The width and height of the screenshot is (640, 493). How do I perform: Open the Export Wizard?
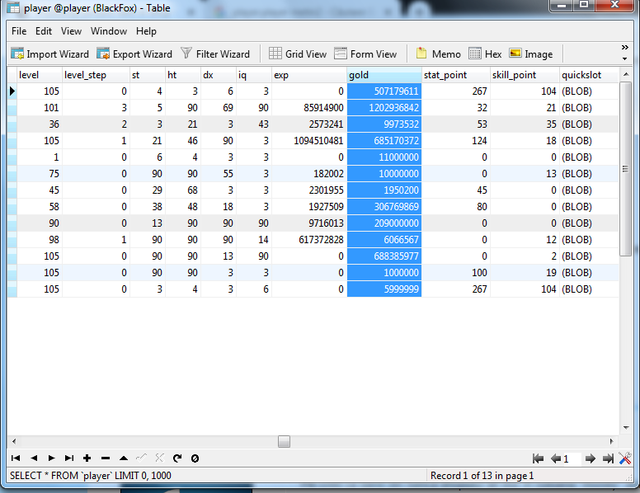click(135, 54)
